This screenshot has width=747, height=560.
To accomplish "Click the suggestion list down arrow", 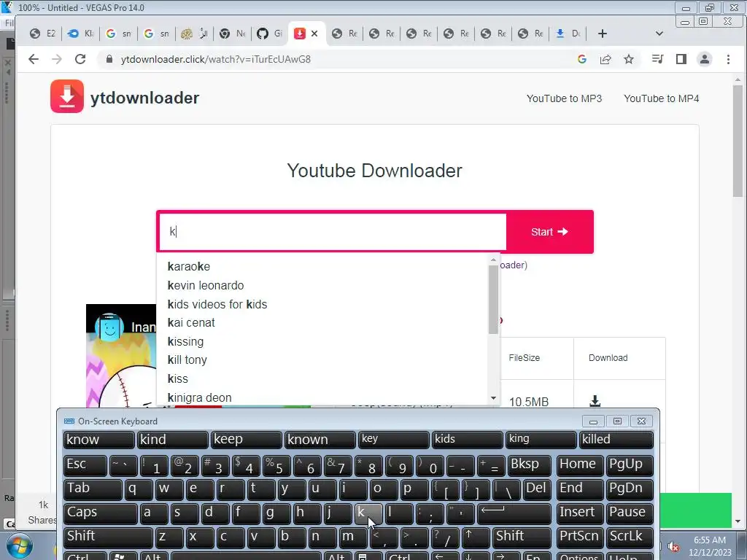I will [x=494, y=398].
